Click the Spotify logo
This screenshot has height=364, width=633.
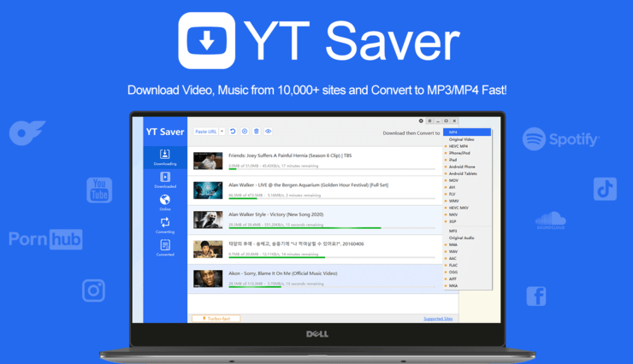(561, 139)
